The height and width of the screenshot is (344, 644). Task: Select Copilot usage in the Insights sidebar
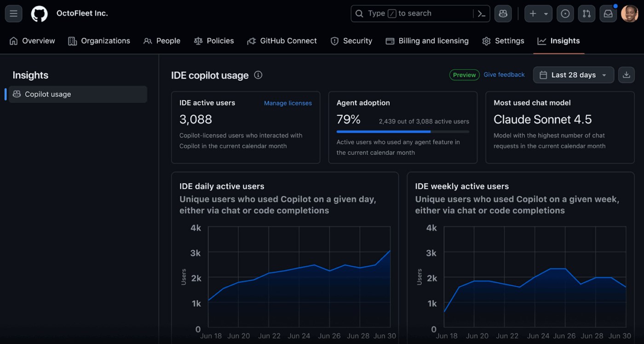(x=77, y=94)
